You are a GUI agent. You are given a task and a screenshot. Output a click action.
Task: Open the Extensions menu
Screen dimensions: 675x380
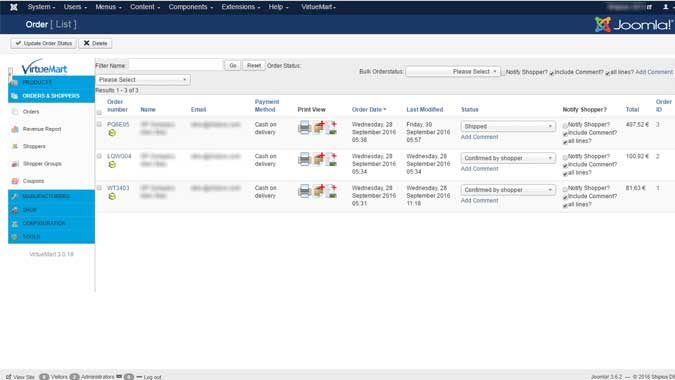240,7
